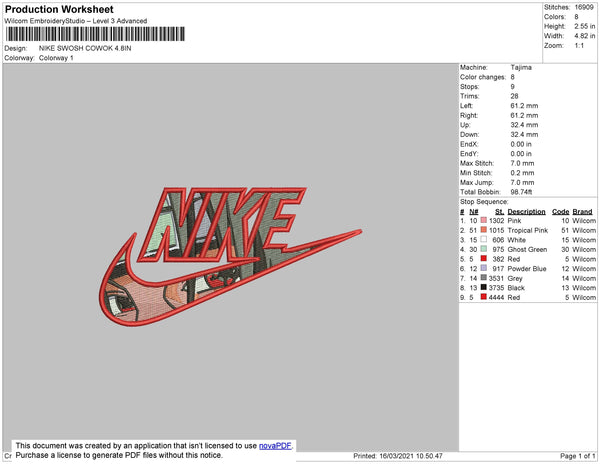The width and height of the screenshot is (600, 464).
Task: Click the 'Tropical Pink' description text
Action: pos(528,230)
